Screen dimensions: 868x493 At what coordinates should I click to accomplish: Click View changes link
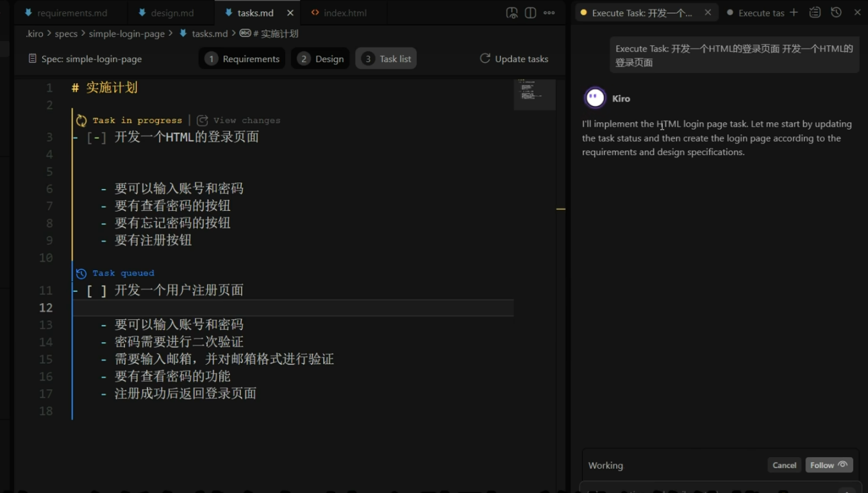[247, 121]
